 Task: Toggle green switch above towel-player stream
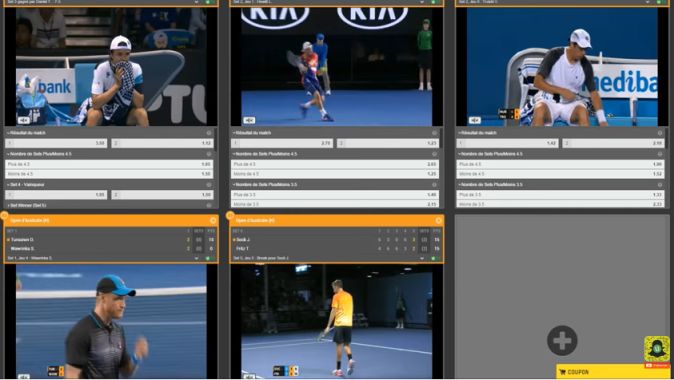(x=210, y=2)
